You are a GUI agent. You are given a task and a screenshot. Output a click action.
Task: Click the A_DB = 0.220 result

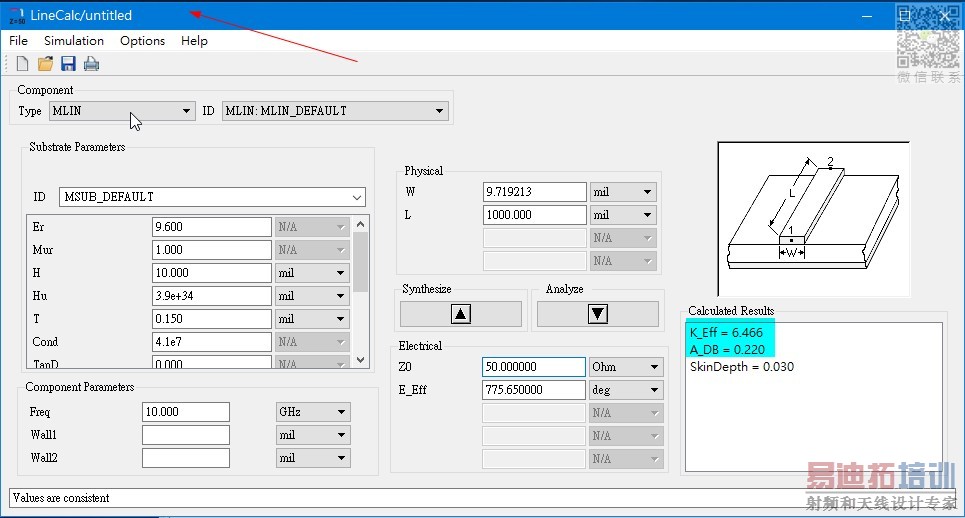click(727, 349)
